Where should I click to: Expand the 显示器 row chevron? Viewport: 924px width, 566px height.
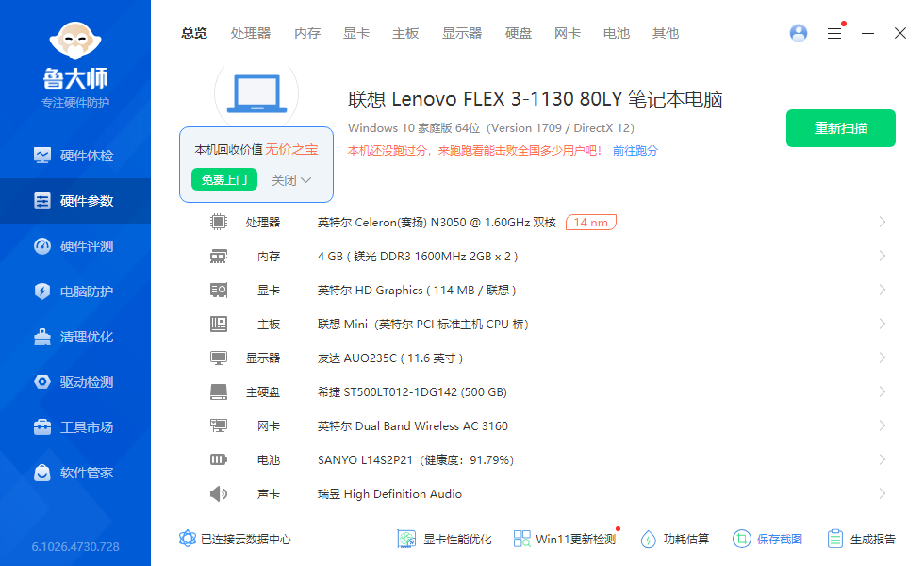coord(883,358)
